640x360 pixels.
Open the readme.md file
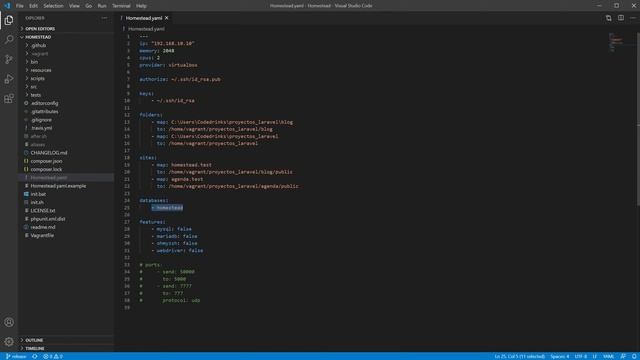click(x=43, y=227)
